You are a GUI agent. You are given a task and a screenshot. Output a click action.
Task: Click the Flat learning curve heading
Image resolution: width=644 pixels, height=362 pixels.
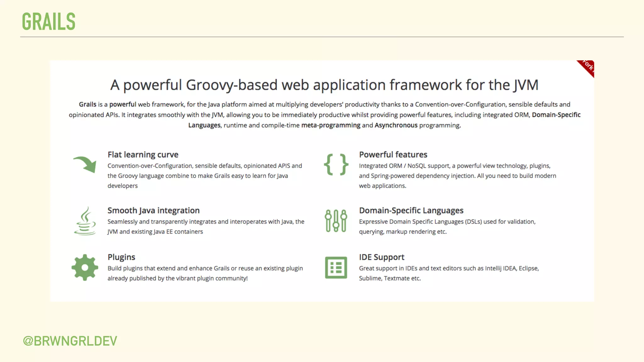[x=143, y=155]
